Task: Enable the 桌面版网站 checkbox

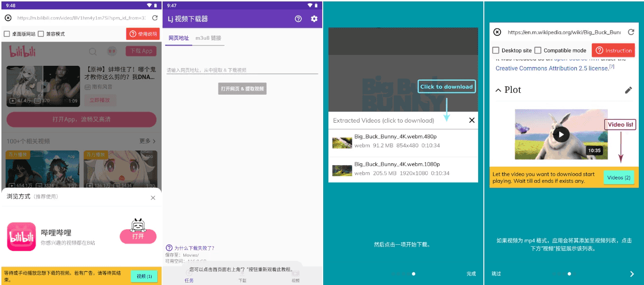Action: [7, 34]
